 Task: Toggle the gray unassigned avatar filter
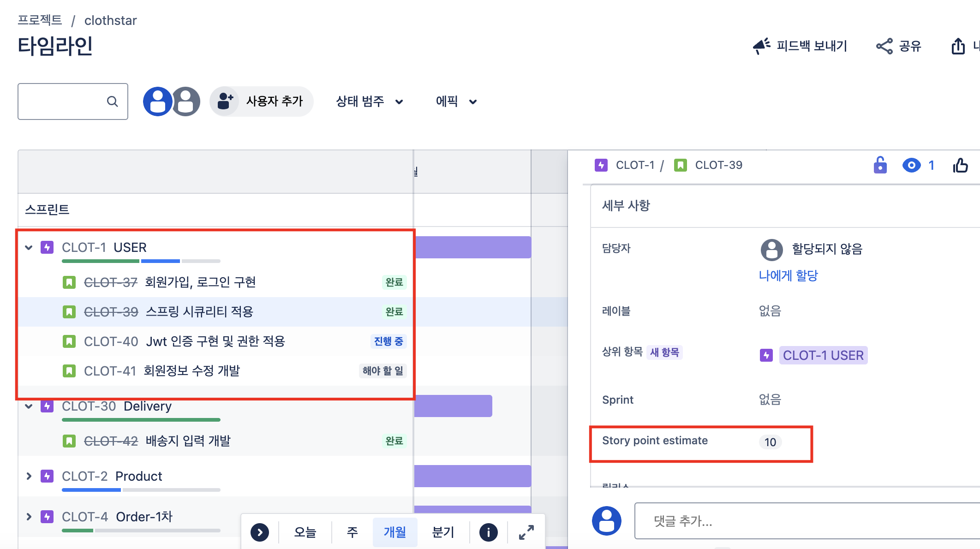click(x=186, y=101)
